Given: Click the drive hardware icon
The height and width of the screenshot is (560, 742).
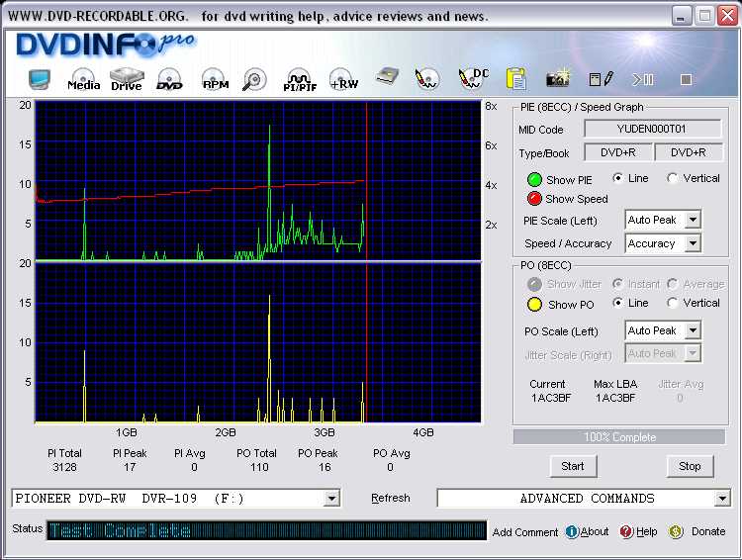Looking at the screenshot, I should coord(387,77).
